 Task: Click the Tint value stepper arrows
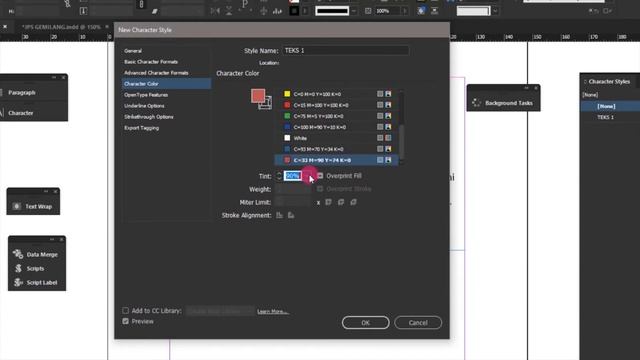click(279, 176)
